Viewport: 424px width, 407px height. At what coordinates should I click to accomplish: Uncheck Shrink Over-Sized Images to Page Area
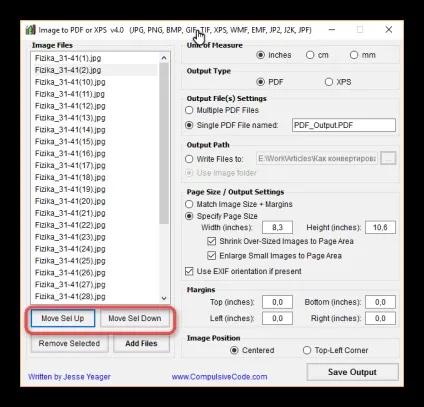211,241
